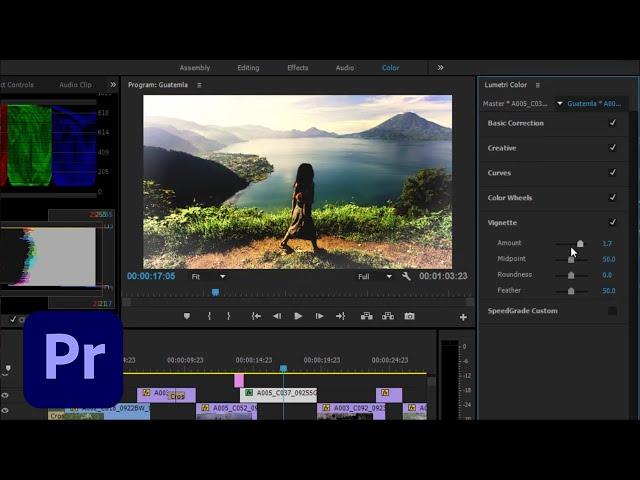Viewport: 640px width, 480px height.
Task: Open the button editor plus icon
Action: click(463, 317)
